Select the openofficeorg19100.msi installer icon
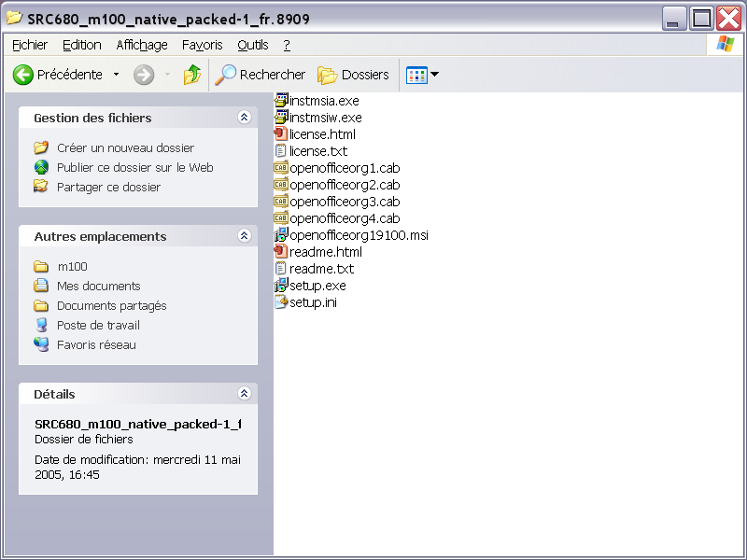This screenshot has height=560, width=747. click(281, 235)
